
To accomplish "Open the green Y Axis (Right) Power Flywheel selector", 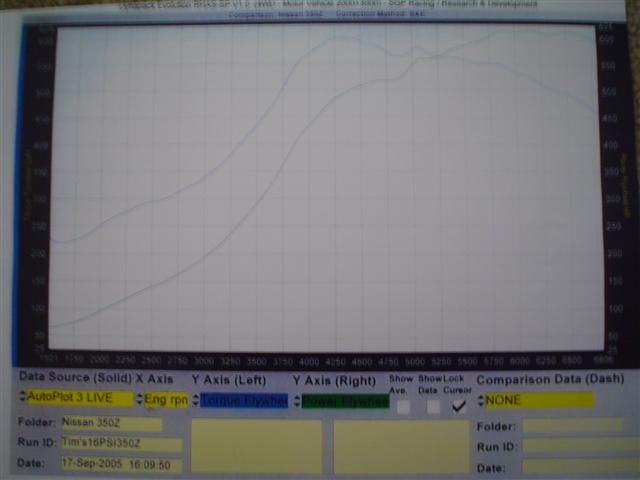I will coord(345,402).
